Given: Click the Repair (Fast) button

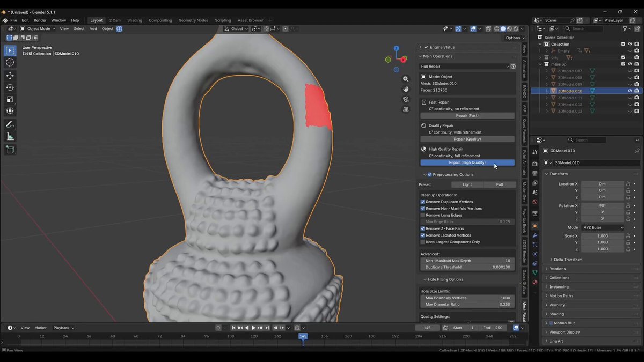Looking at the screenshot, I should point(467,115).
